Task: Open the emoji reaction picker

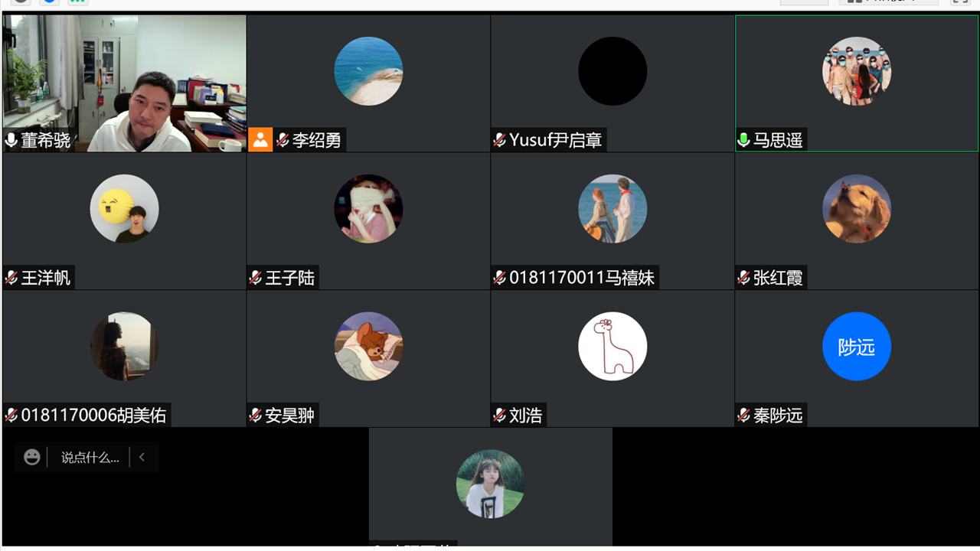Action: [31, 458]
